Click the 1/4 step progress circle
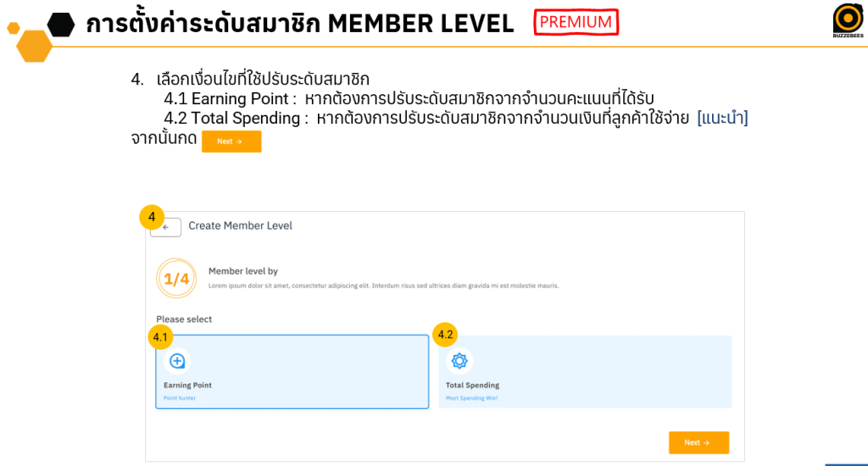 click(176, 279)
